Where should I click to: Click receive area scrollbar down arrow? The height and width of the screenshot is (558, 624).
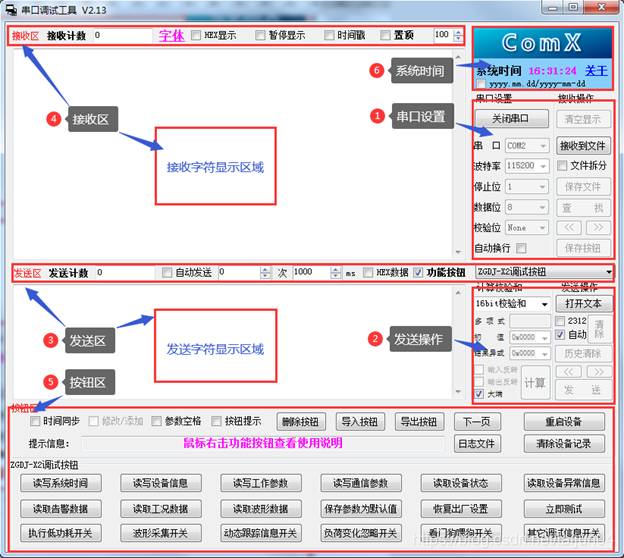[x=458, y=252]
